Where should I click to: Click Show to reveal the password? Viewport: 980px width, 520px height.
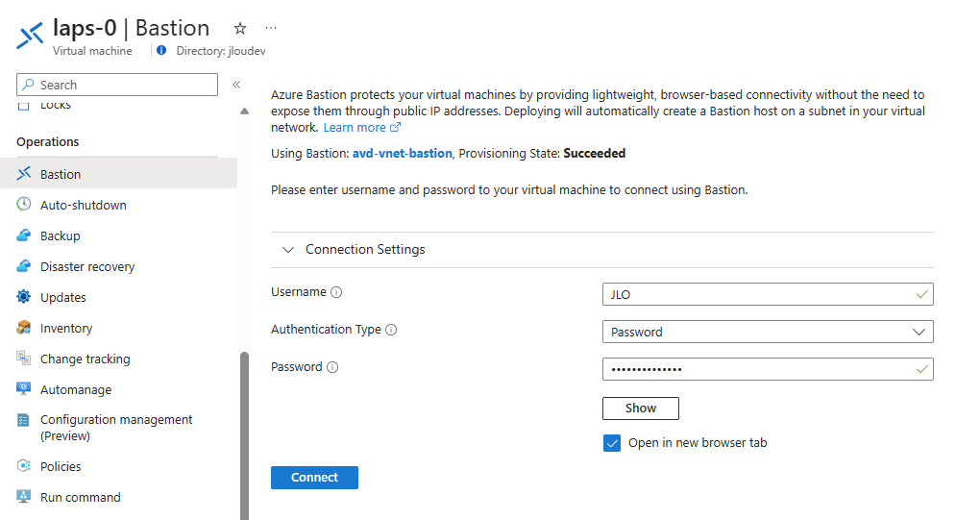(x=641, y=409)
